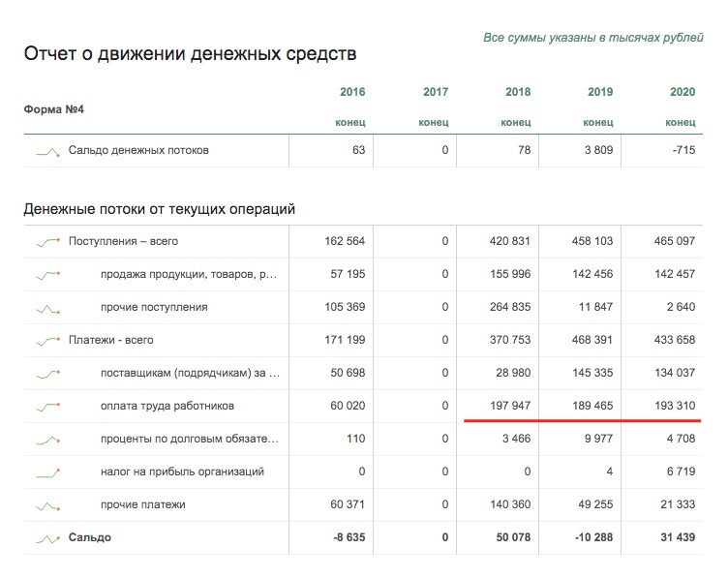Select the row label оплата труда работников

(167, 407)
